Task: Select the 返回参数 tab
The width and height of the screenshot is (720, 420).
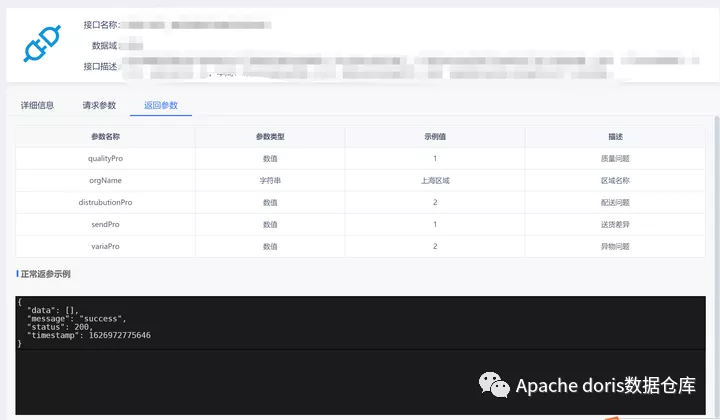Action: point(160,105)
